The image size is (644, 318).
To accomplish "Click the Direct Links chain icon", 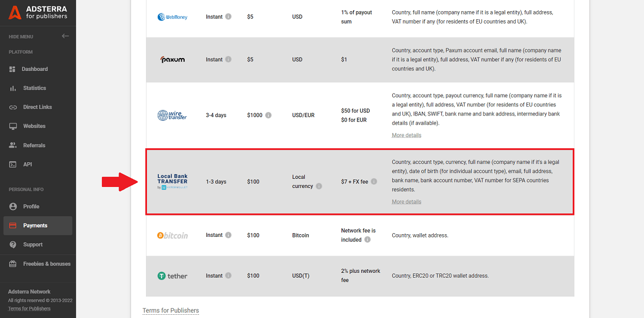I will tap(13, 107).
